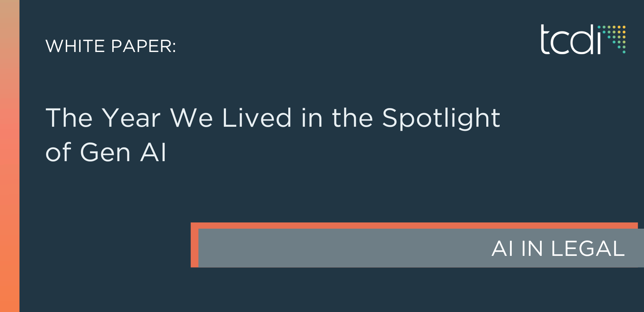Click the word "Lived" in the title
The height and width of the screenshot is (312, 644).
pos(257,118)
